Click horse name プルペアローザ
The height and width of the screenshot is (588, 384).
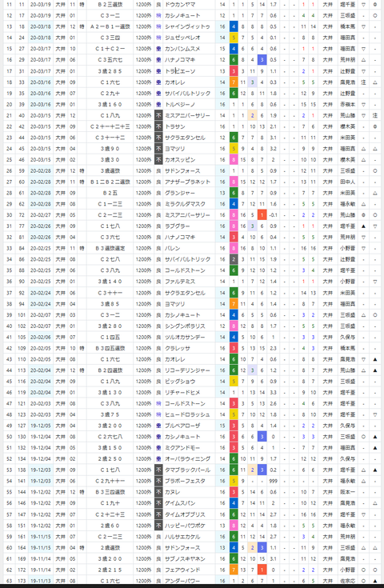click(182, 426)
